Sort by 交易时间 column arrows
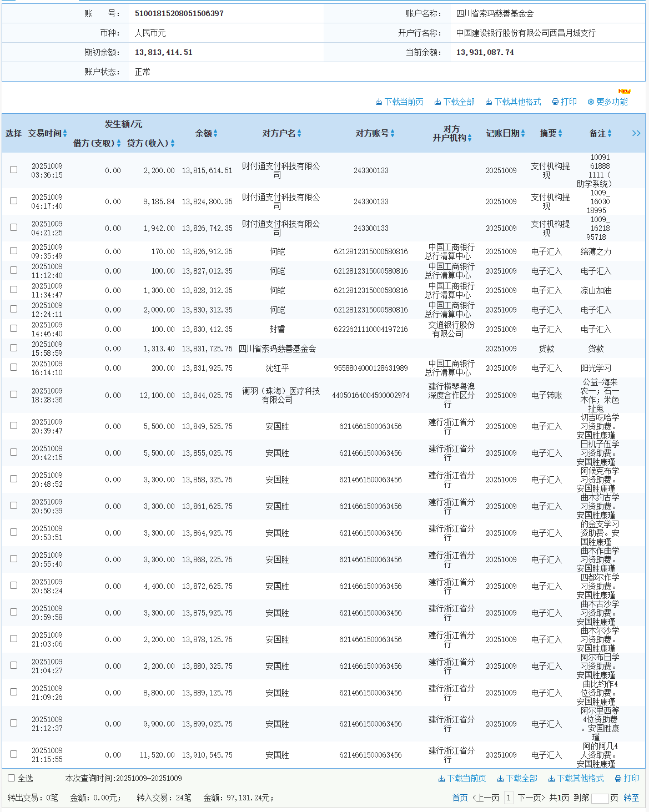The height and width of the screenshot is (812, 649). (x=65, y=133)
